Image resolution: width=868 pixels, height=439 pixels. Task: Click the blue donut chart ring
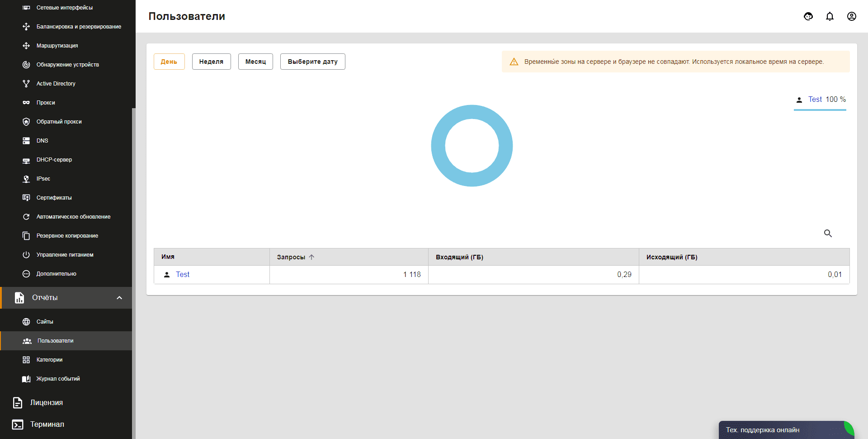472,112
